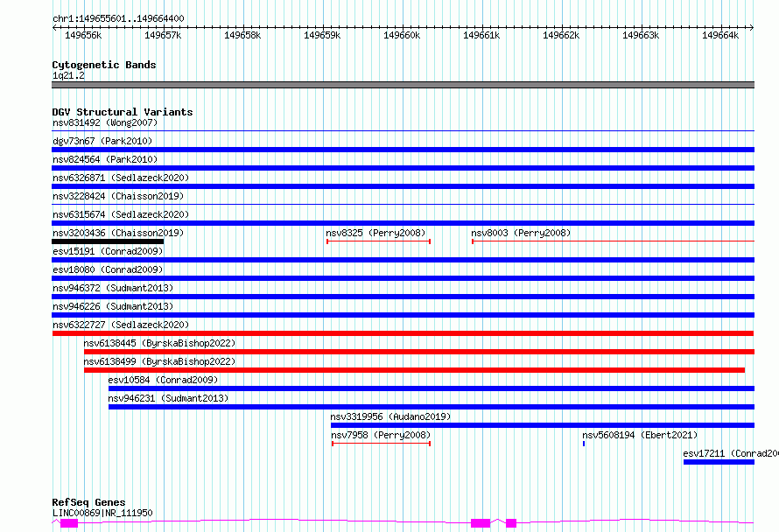Select the rightmost small magenta exon of LINC00869
The width and height of the screenshot is (779, 532).
tap(511, 523)
